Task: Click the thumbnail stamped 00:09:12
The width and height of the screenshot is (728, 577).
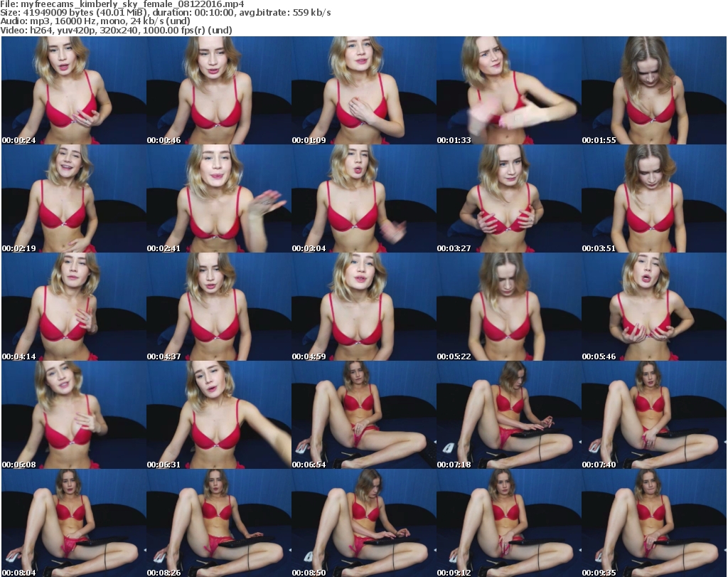Action: (509, 523)
